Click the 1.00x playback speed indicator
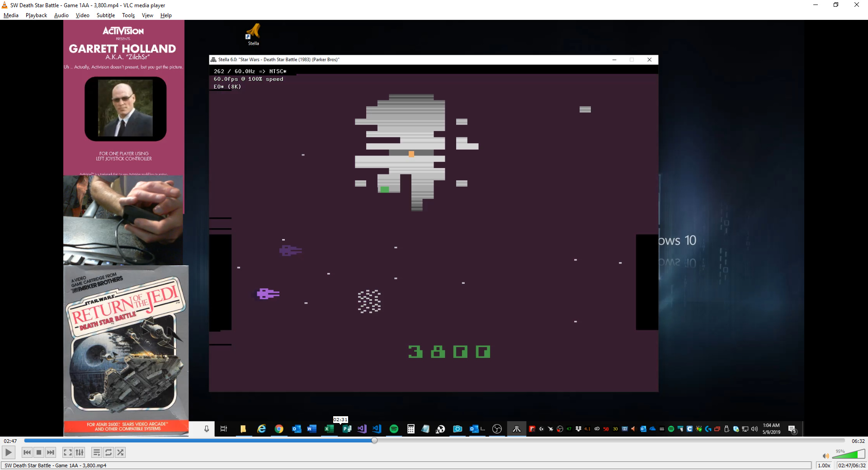The width and height of the screenshot is (868, 470). click(x=824, y=465)
